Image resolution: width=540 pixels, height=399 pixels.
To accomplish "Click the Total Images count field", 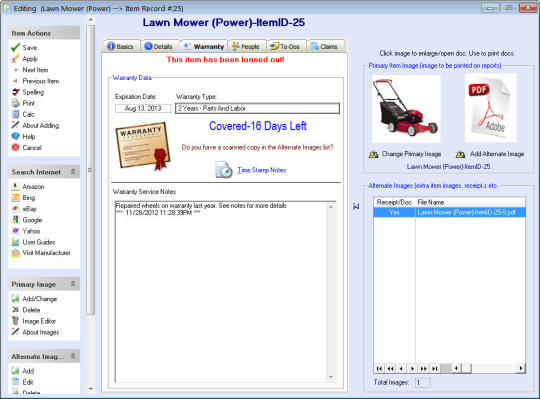I will pyautogui.click(x=422, y=382).
